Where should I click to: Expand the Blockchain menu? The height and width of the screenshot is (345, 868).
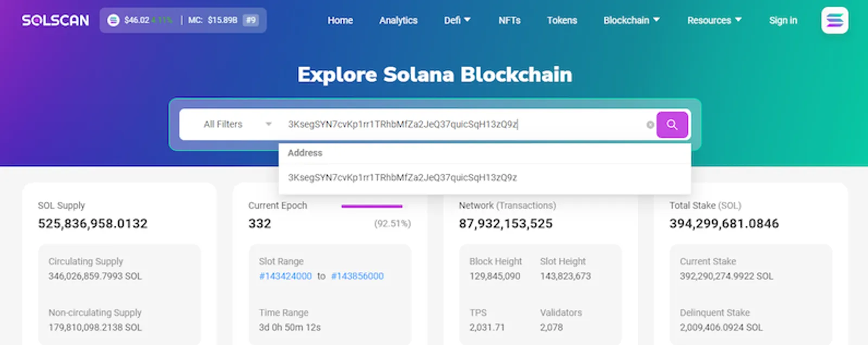631,20
